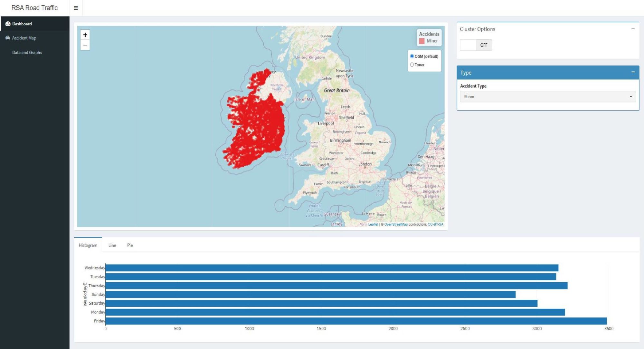644x349 pixels.
Task: Select OSM (default) base map
Action: pyautogui.click(x=412, y=56)
